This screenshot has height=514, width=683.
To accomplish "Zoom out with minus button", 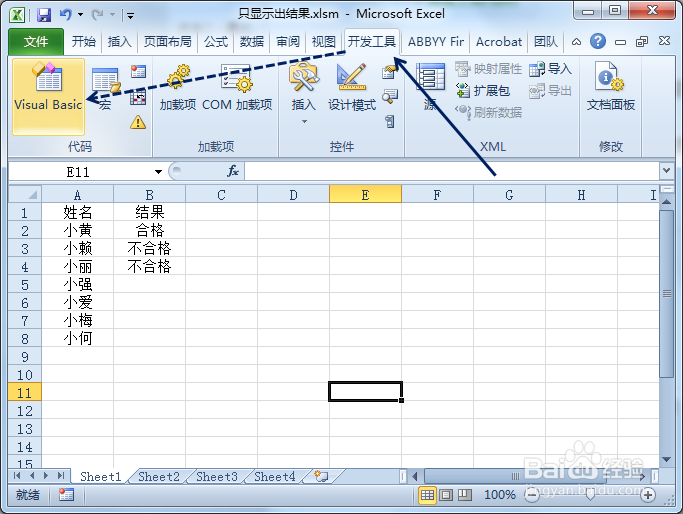I will (x=531, y=495).
